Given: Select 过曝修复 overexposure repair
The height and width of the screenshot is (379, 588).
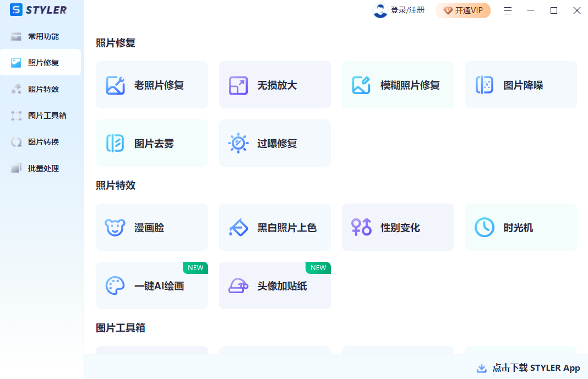Looking at the screenshot, I should pos(275,143).
